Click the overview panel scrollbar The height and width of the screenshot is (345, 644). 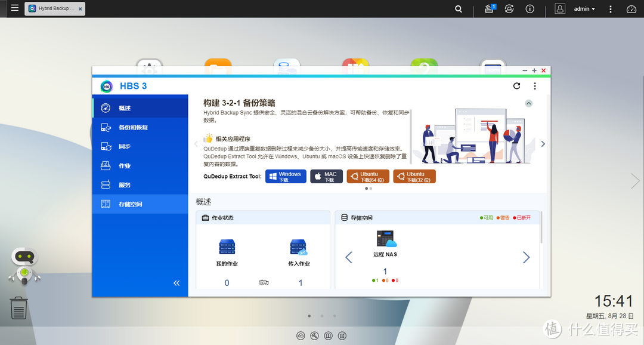pyautogui.click(x=541, y=227)
